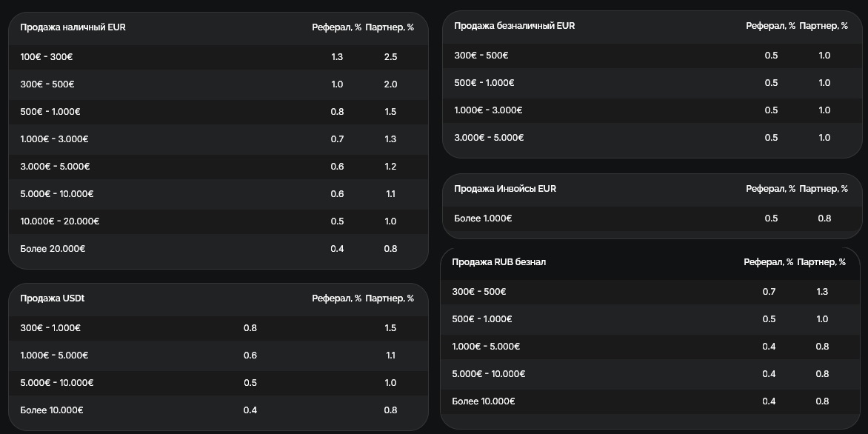Click the 'Продажа наличный EUR' table header
Screen dimensions: 868x434
[x=73, y=27]
